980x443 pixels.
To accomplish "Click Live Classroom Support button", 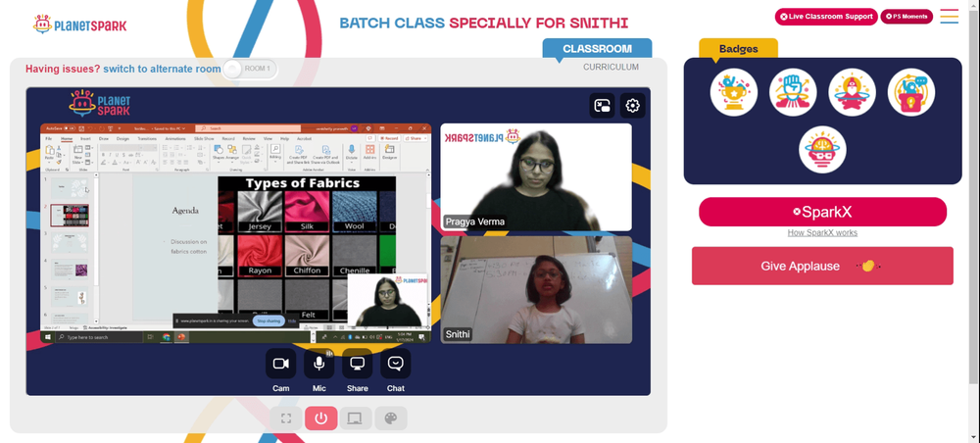I will [x=826, y=17].
